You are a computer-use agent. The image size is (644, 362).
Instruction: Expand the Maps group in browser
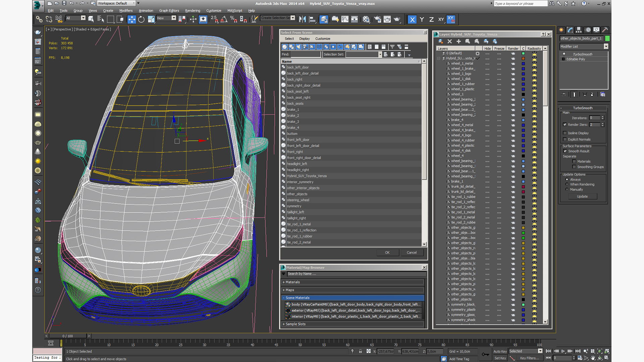354,290
